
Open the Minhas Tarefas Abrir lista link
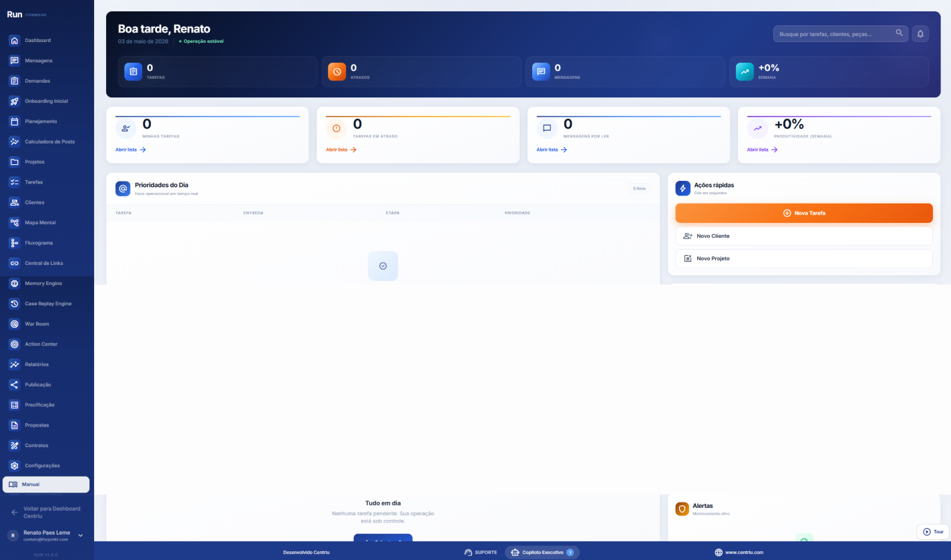tap(131, 150)
